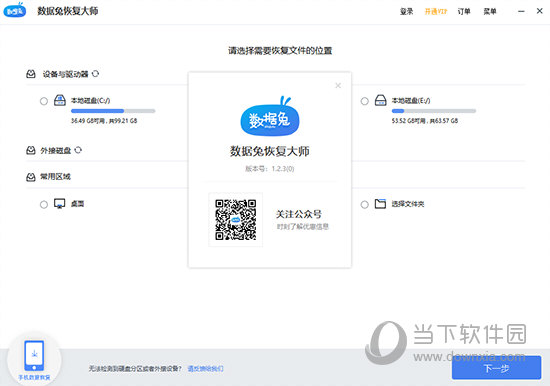The width and height of the screenshot is (550, 386).
Task: Minimize the application window
Action: click(521, 11)
